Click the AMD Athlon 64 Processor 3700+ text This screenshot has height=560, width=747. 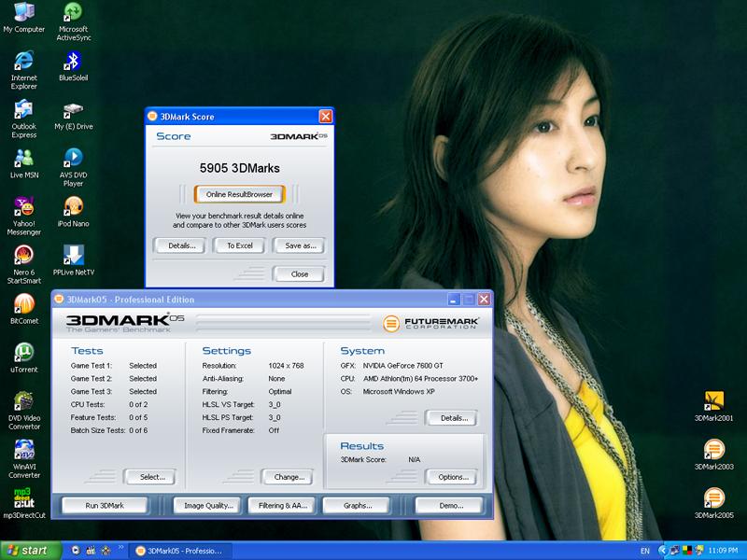pos(420,379)
